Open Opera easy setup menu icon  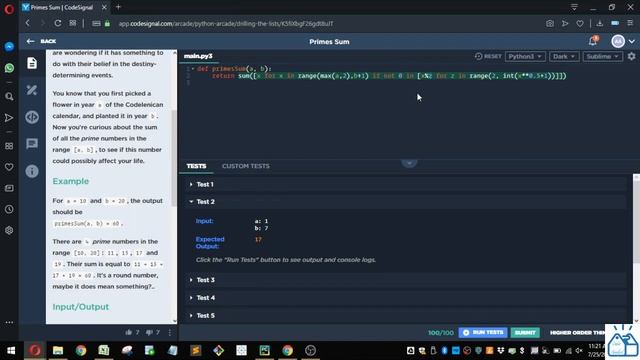click(630, 23)
